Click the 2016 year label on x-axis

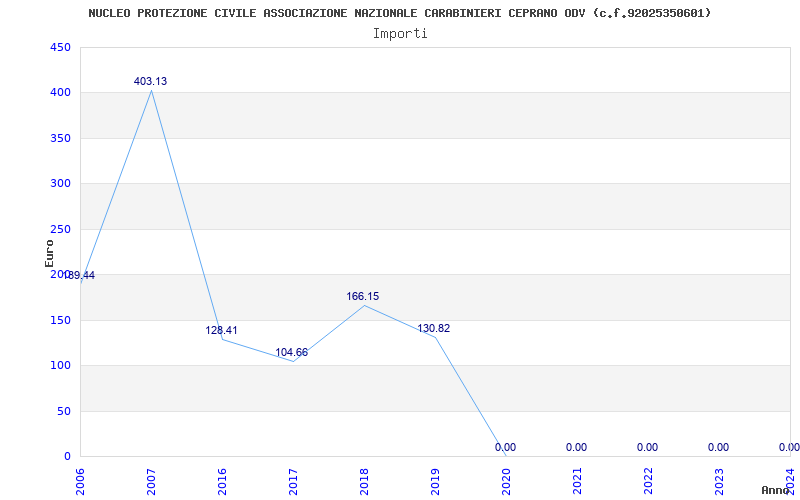click(x=222, y=482)
